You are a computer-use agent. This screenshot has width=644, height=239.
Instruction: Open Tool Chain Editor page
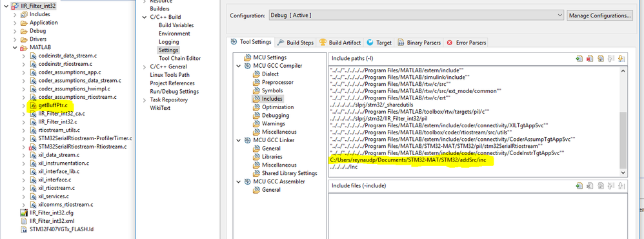179,58
